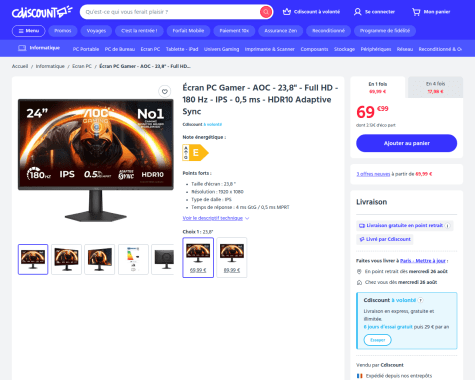The image size is (475, 380).
Task: Click the energy label E badge
Action: 195,153
